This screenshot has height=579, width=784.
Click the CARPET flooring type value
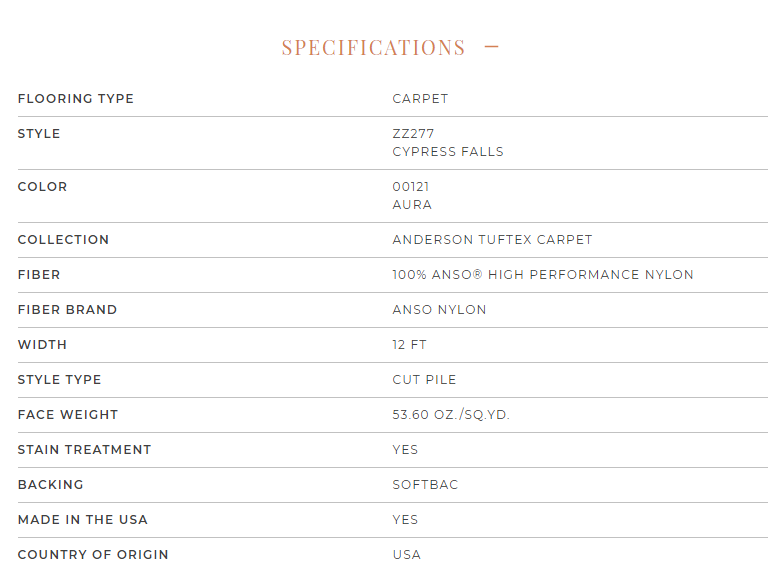tap(420, 98)
